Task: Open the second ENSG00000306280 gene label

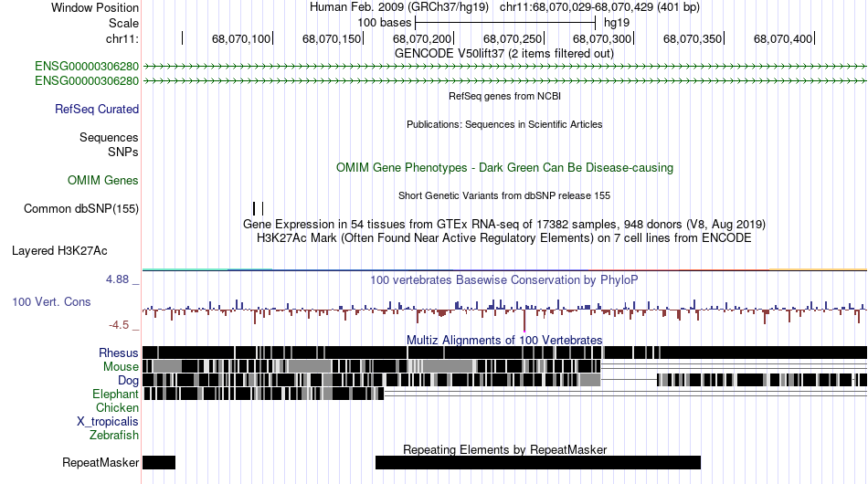Action: [x=87, y=80]
